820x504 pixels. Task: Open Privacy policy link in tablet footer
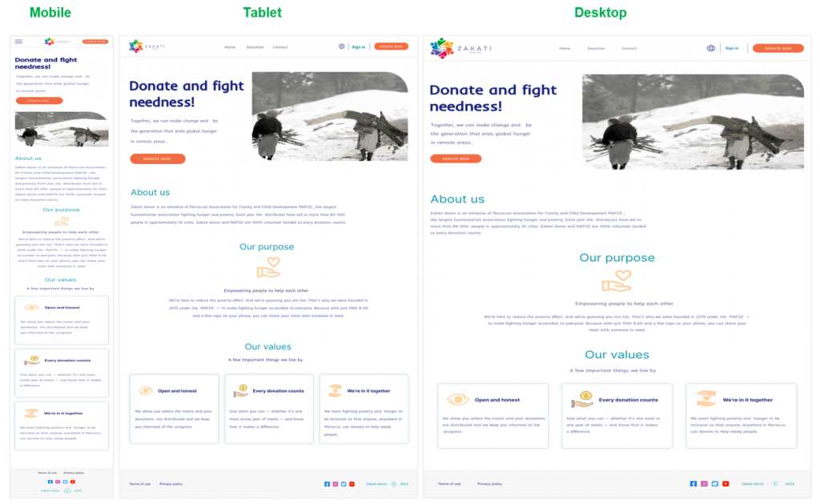pyautogui.click(x=171, y=484)
